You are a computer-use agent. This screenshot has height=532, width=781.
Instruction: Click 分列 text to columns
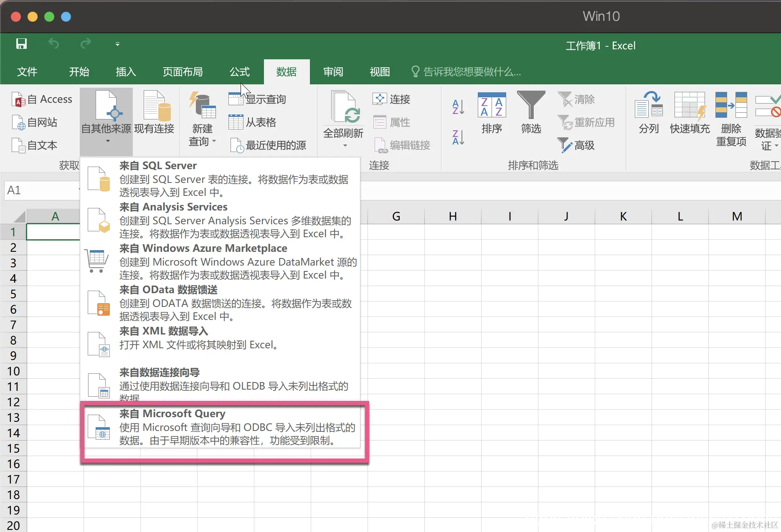[649, 113]
